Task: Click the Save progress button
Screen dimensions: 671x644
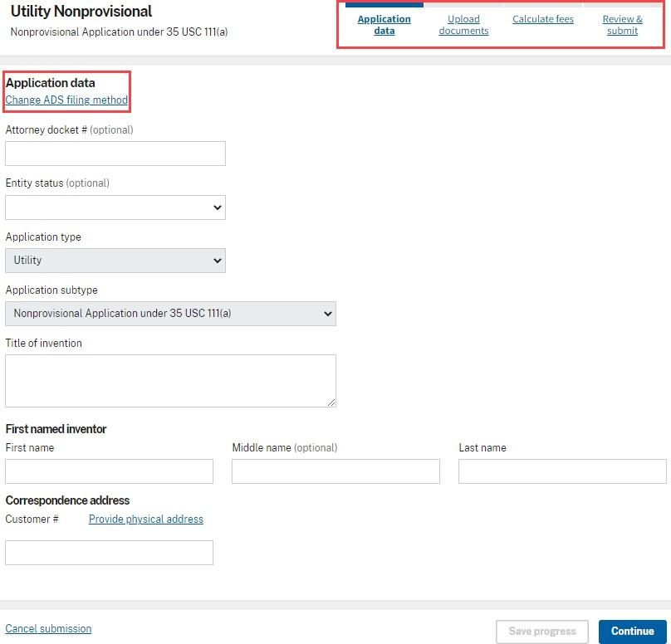Action: (542, 632)
